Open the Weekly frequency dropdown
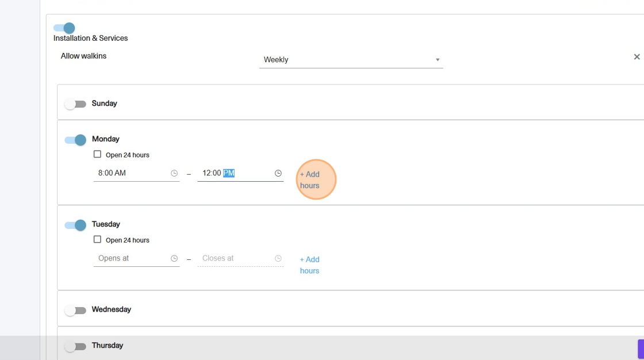Image resolution: width=644 pixels, height=360 pixels. coord(345,60)
